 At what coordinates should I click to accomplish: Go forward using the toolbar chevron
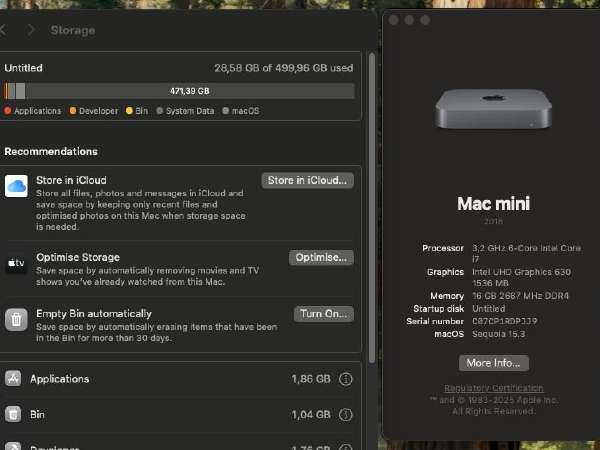[x=31, y=30]
